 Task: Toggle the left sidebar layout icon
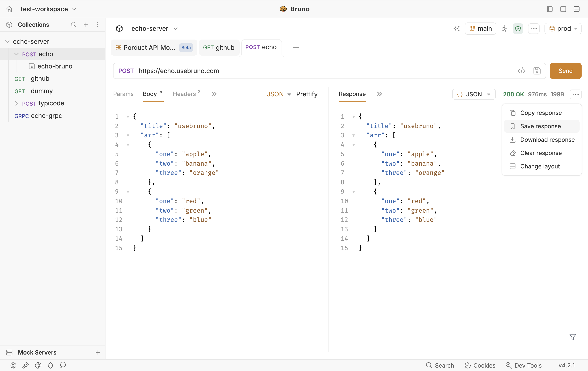pos(550,9)
